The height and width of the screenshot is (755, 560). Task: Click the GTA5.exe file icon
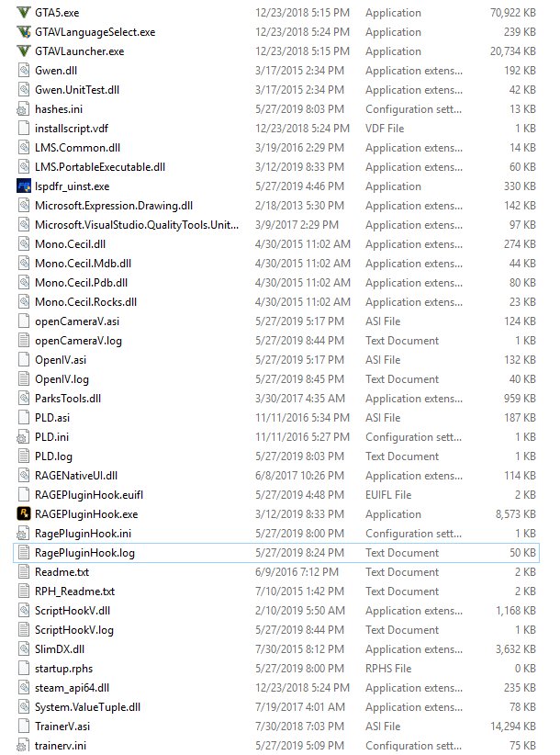click(x=24, y=13)
